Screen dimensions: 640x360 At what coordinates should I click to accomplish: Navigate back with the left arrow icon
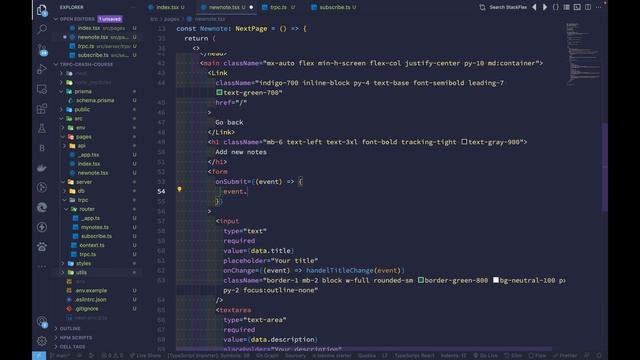534,7
